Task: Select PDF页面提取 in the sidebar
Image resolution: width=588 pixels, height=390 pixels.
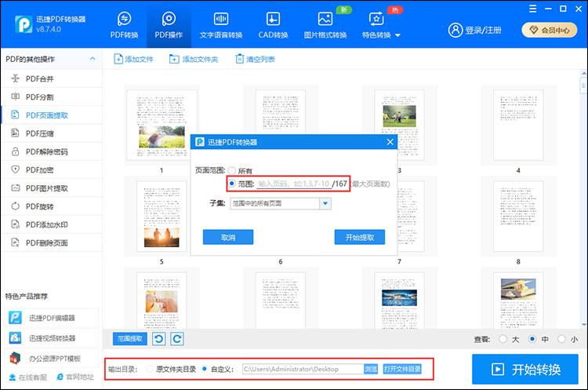Action: (52, 115)
